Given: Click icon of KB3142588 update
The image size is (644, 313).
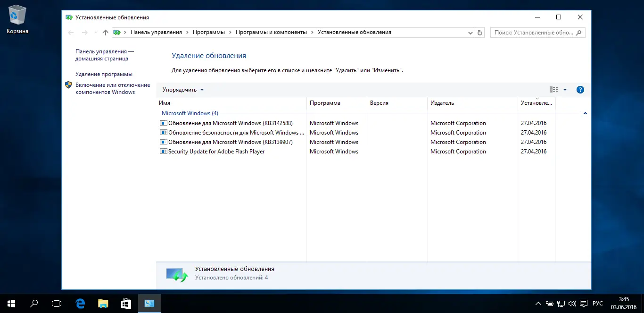Looking at the screenshot, I should [164, 123].
